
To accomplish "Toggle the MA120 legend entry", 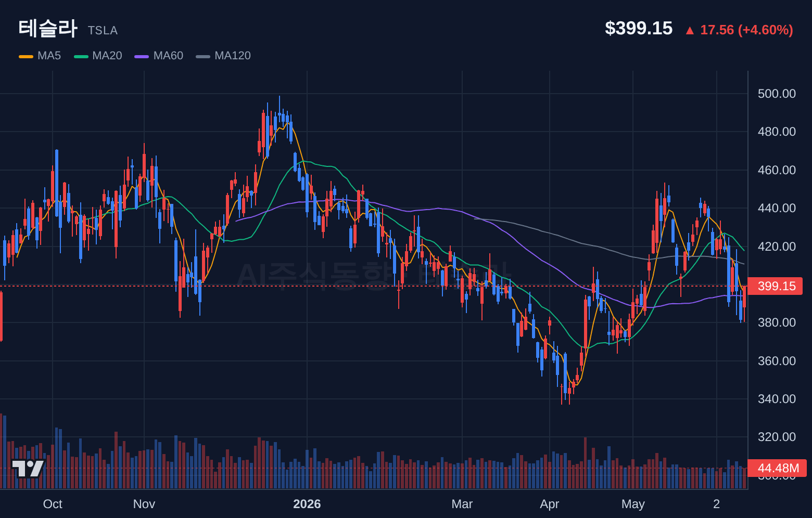I will [223, 56].
